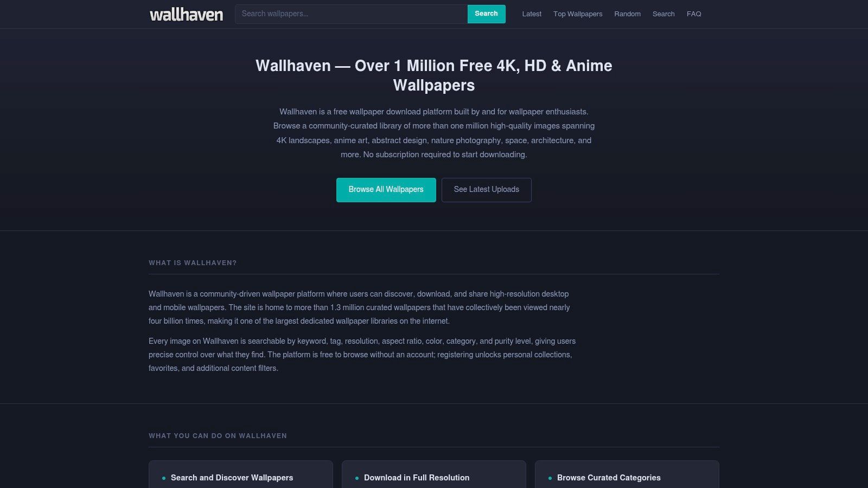The height and width of the screenshot is (488, 868).
Task: Select the Download in Full Resolution card
Action: tap(434, 475)
